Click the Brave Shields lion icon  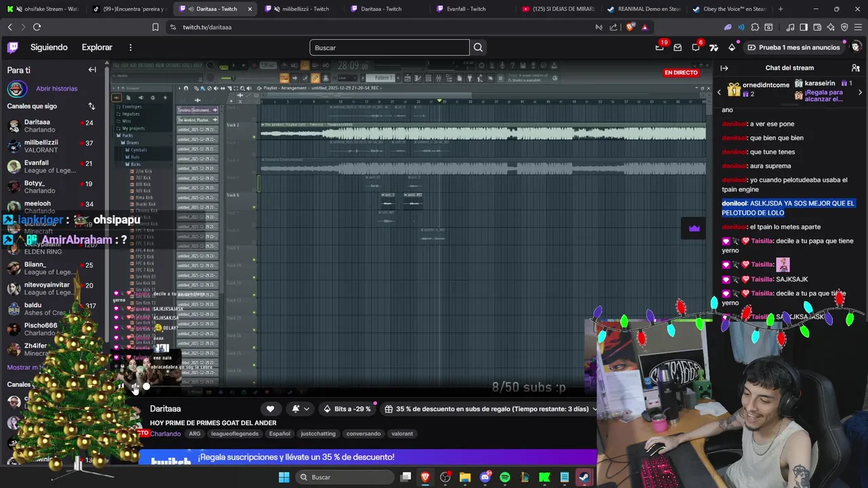pos(630,27)
